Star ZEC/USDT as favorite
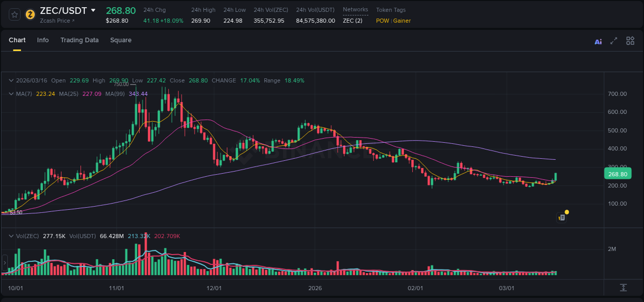644x302 pixels. 14,15
